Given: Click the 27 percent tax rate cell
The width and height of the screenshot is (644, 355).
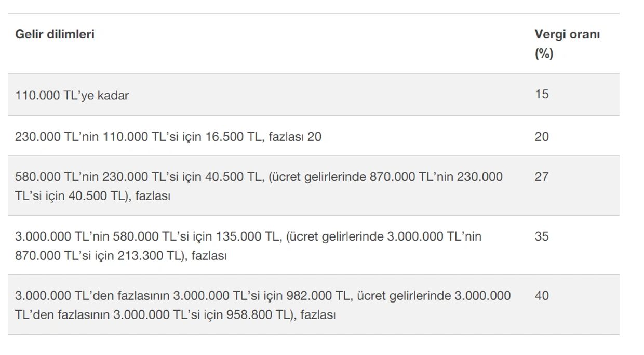Looking at the screenshot, I should (x=542, y=176).
